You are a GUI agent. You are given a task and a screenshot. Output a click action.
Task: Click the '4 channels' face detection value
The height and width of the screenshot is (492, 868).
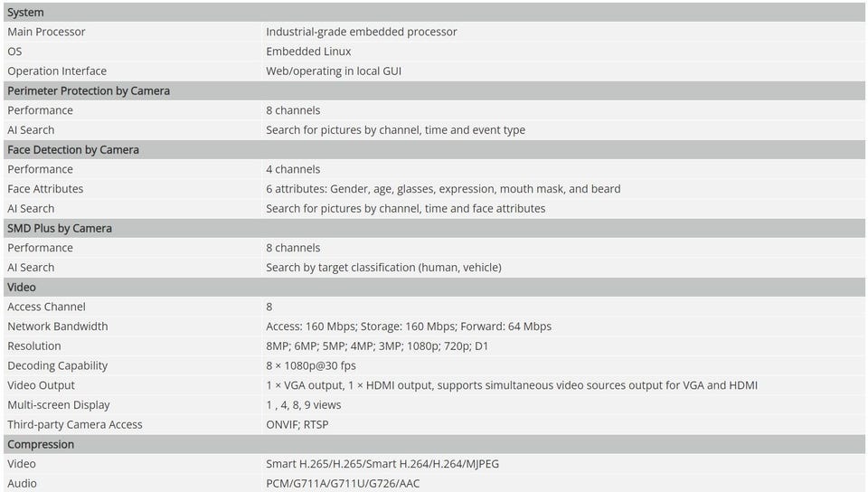(x=293, y=169)
